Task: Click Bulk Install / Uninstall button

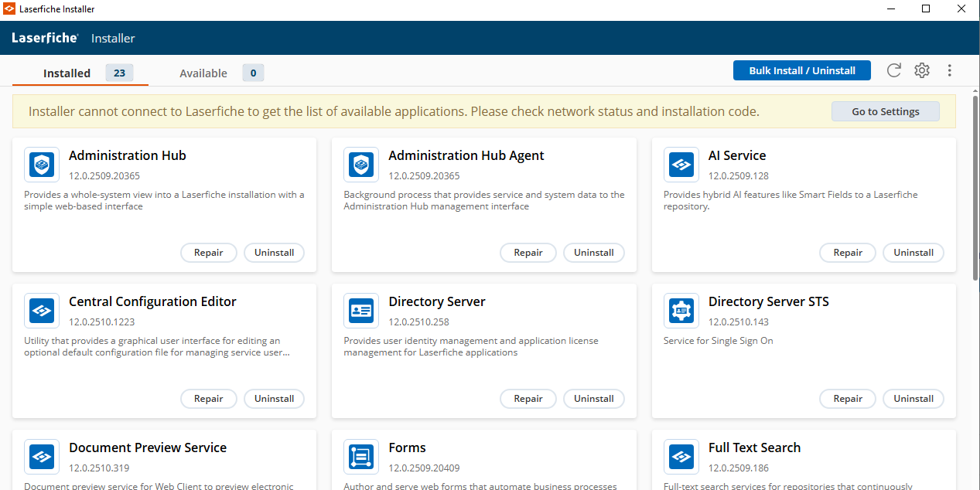Action: click(x=802, y=70)
